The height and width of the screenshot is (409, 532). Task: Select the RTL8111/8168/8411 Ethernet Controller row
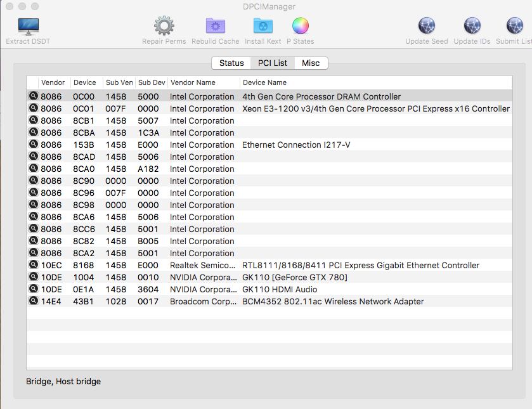(x=361, y=266)
